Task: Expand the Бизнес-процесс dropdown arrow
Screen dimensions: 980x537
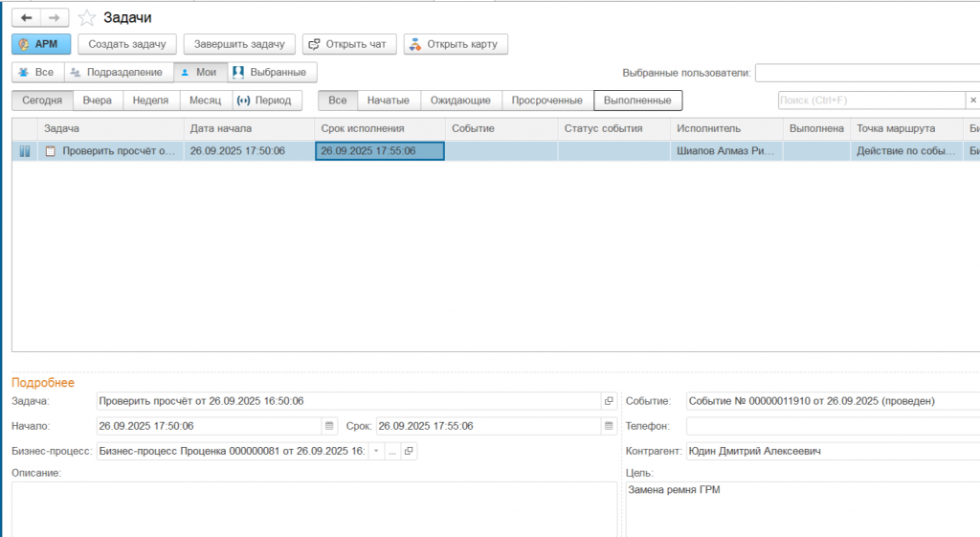Action: [376, 451]
